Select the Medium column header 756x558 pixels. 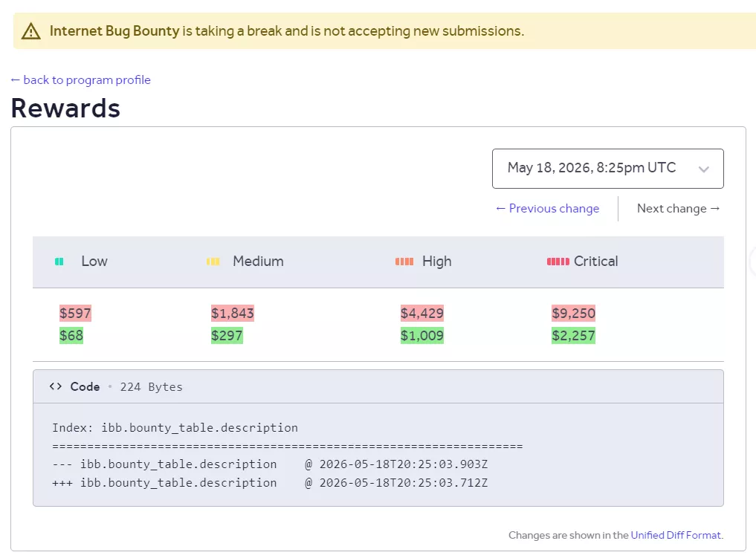(x=258, y=262)
